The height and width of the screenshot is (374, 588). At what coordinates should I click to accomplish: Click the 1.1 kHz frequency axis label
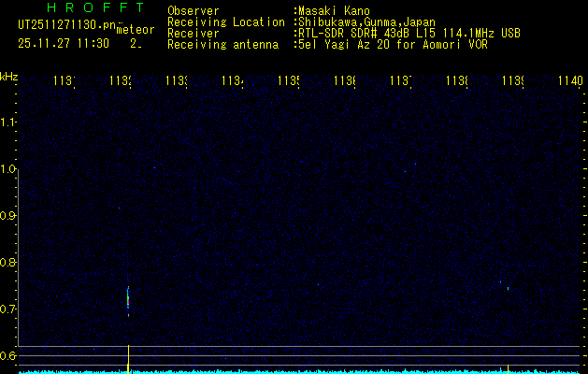pyautogui.click(x=7, y=122)
